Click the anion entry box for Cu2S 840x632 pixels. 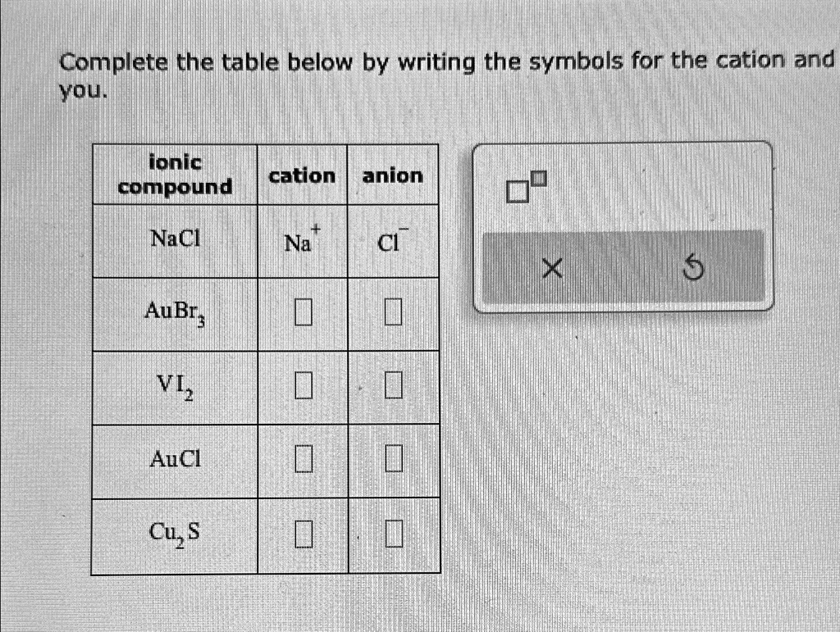pyautogui.click(x=392, y=534)
